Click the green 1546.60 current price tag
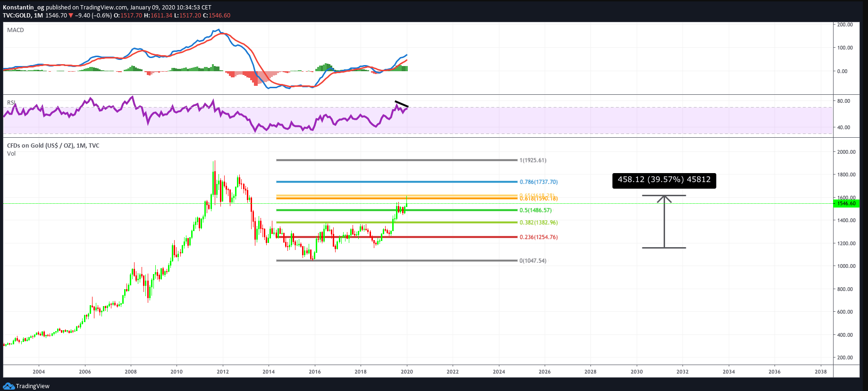 (846, 203)
